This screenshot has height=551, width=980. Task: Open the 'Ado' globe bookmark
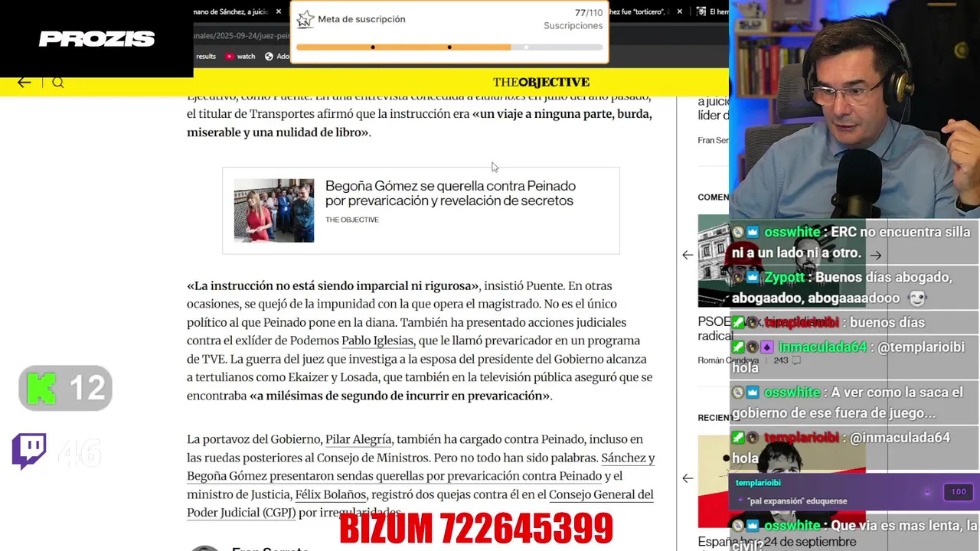(x=277, y=56)
